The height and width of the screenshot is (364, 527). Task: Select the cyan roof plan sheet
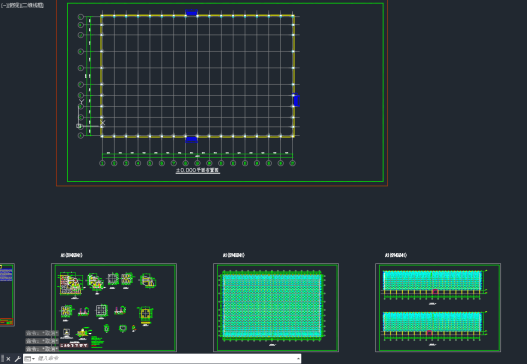pyautogui.click(x=276, y=308)
